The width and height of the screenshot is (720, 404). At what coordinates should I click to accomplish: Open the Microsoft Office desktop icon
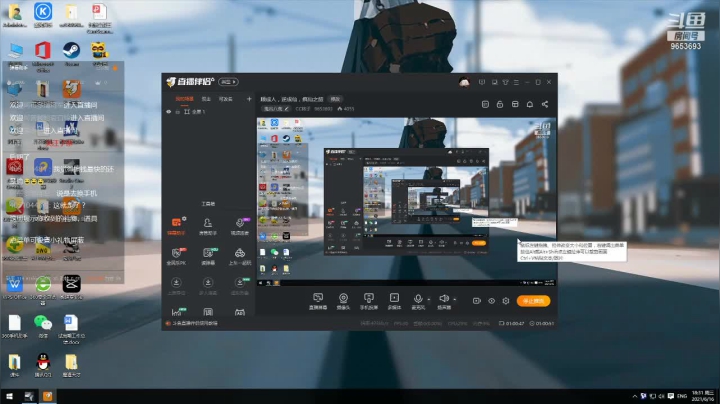point(43,56)
